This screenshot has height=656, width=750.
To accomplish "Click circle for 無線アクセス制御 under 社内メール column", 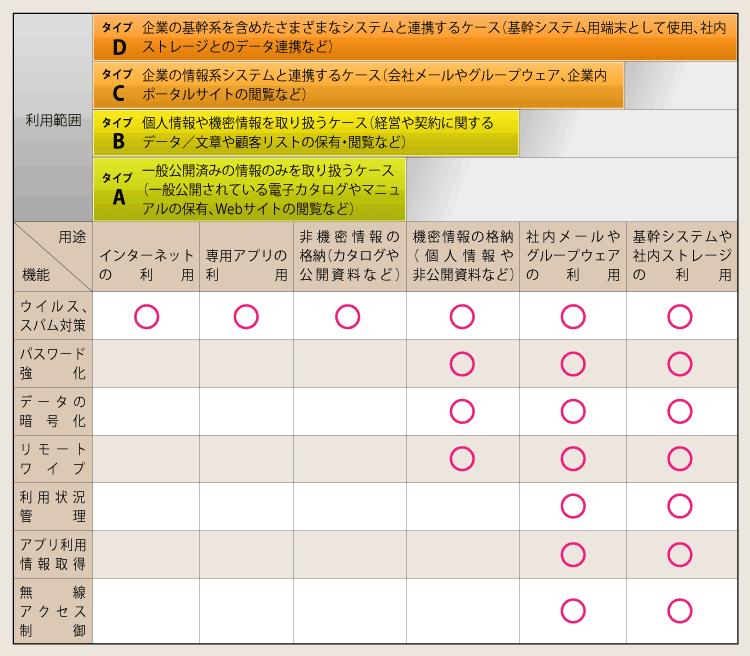I will point(573,611).
